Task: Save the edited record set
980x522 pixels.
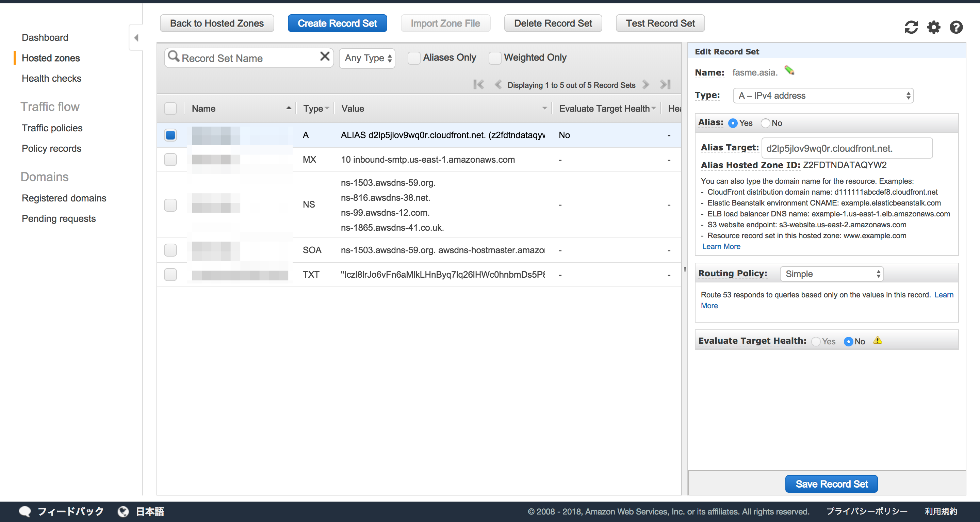Action: (x=831, y=484)
